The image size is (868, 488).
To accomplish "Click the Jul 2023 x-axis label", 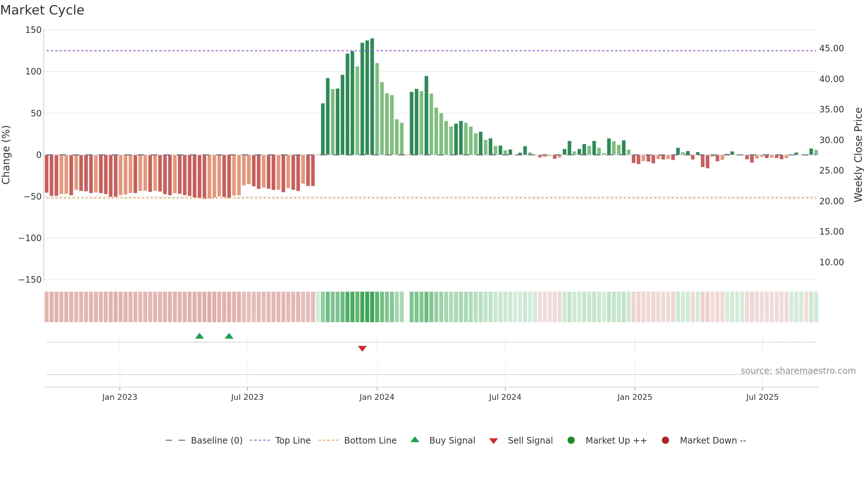I will [x=247, y=397].
